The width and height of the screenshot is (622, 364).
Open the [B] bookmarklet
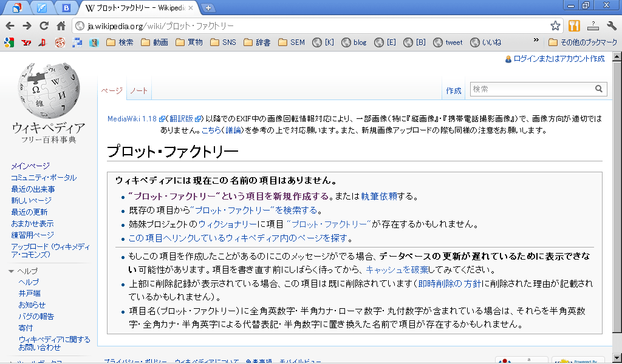414,42
